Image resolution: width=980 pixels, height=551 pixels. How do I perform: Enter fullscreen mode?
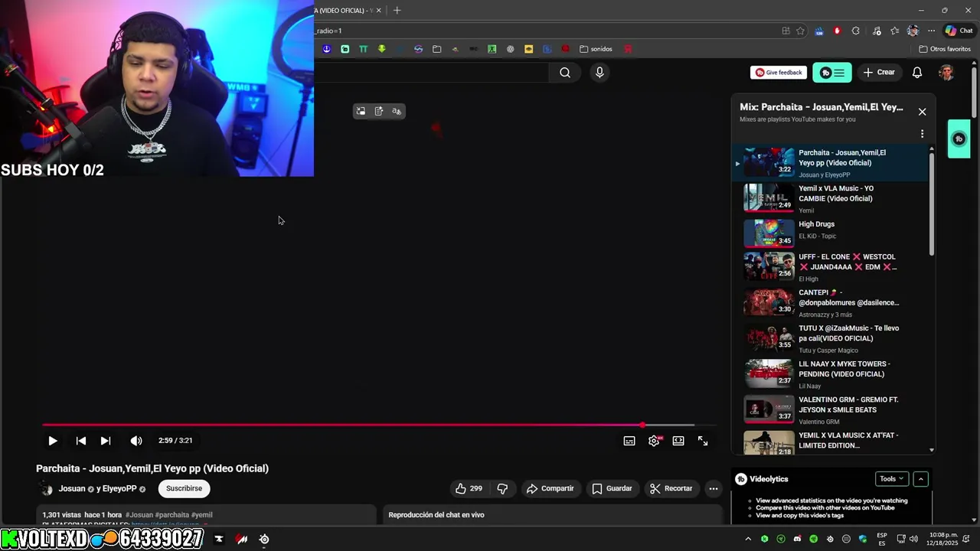[x=703, y=441]
